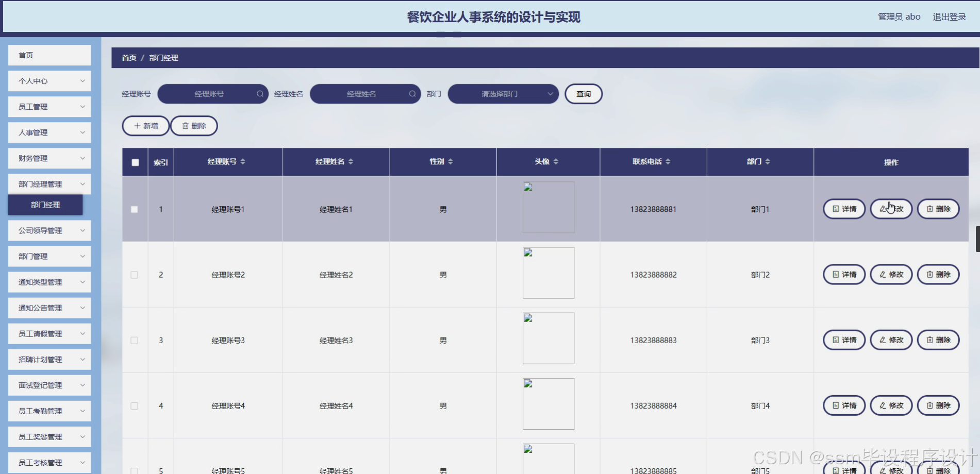This screenshot has width=980, height=474.
Task: Click the search icon in 经理姓名 field
Action: (412, 94)
